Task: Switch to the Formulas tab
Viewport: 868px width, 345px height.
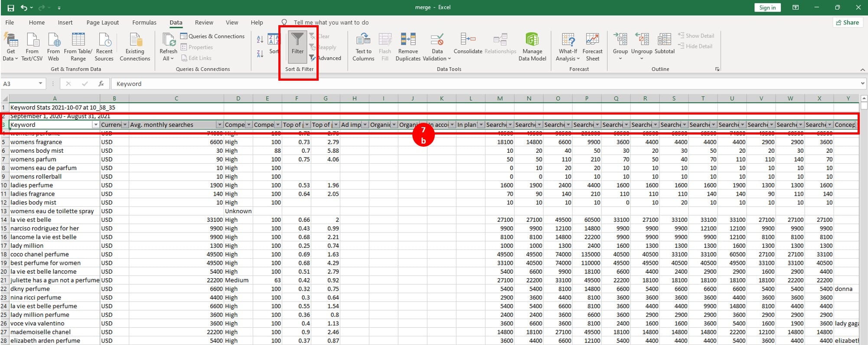Action: click(x=144, y=23)
